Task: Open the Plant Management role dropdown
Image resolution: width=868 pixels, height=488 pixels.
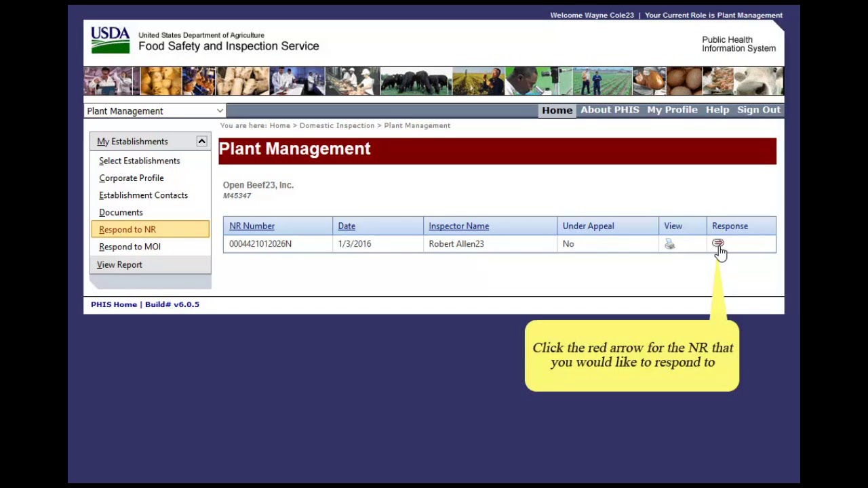Action: point(155,111)
